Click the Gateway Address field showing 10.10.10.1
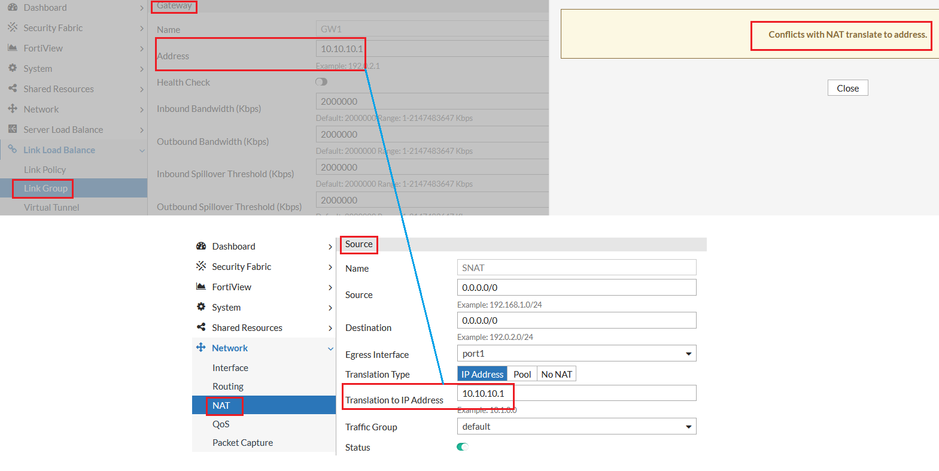 [x=432, y=48]
